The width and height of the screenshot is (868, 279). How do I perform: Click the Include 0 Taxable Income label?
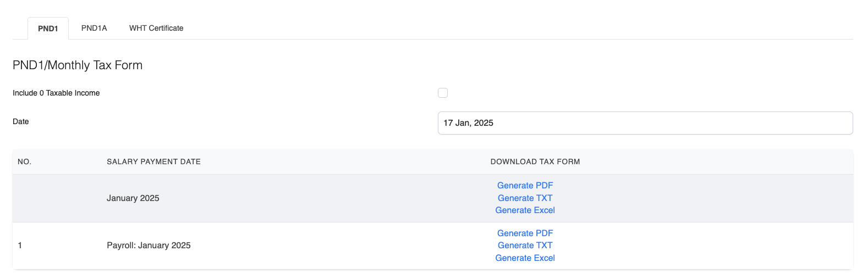(56, 93)
